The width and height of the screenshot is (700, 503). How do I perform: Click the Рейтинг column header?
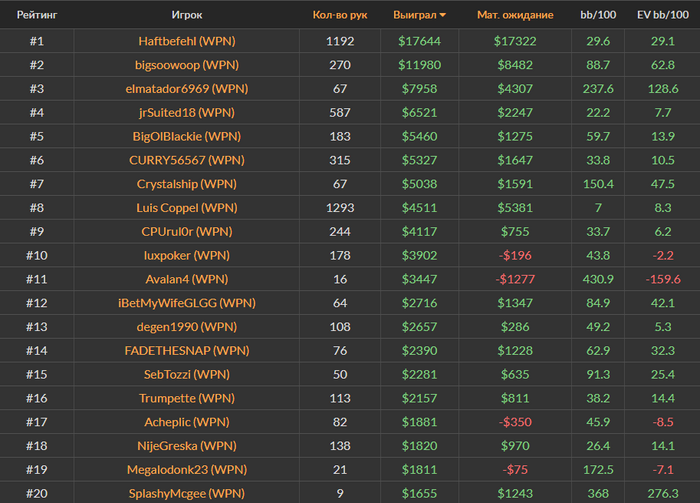(x=37, y=16)
